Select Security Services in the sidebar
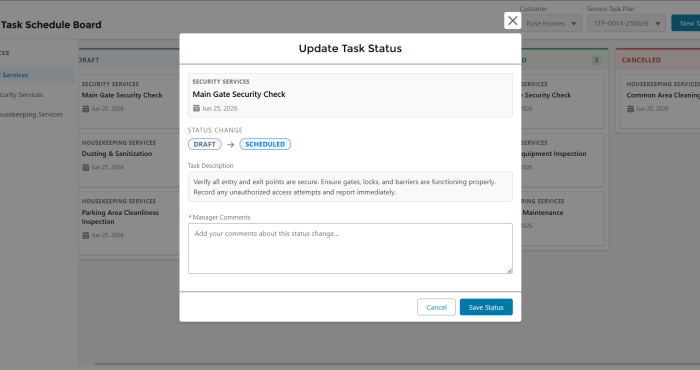Viewport: 700px width, 370px height. pyautogui.click(x=21, y=95)
